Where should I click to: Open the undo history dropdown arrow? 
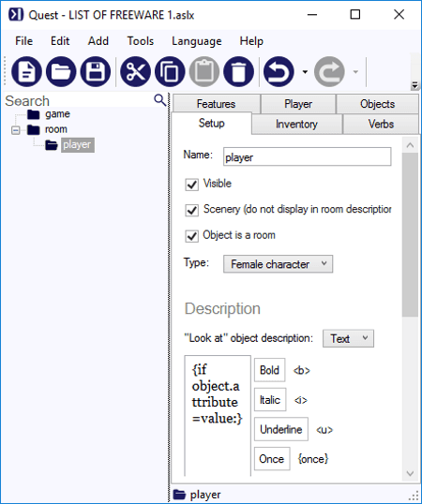pyautogui.click(x=305, y=72)
